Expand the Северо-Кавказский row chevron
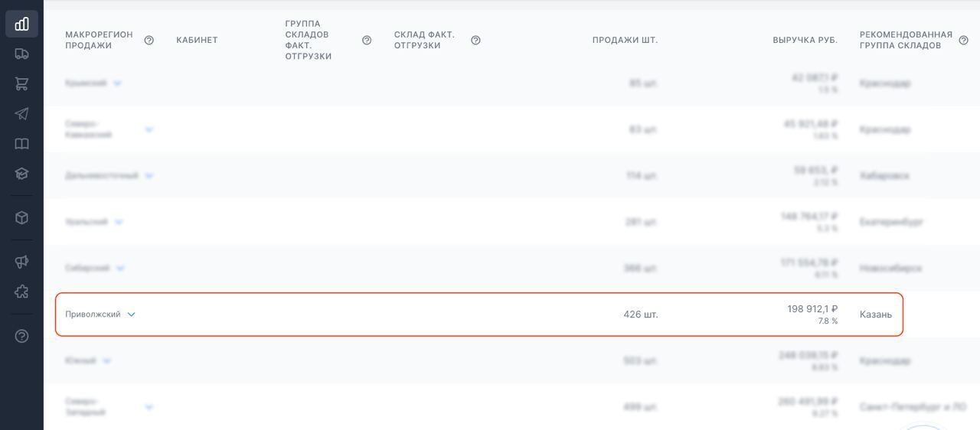 click(149, 129)
